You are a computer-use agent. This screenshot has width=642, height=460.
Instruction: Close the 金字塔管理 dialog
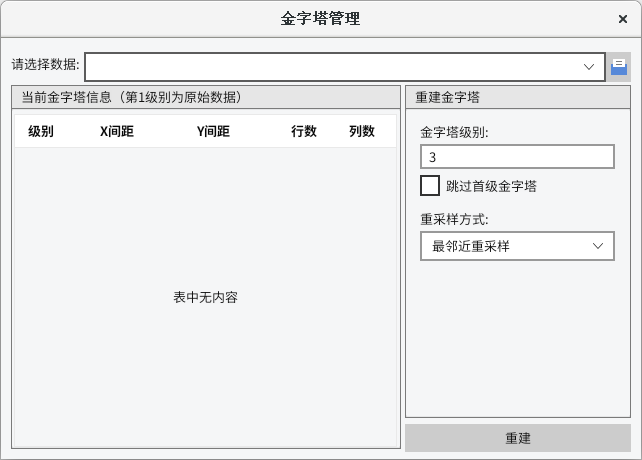click(x=623, y=19)
